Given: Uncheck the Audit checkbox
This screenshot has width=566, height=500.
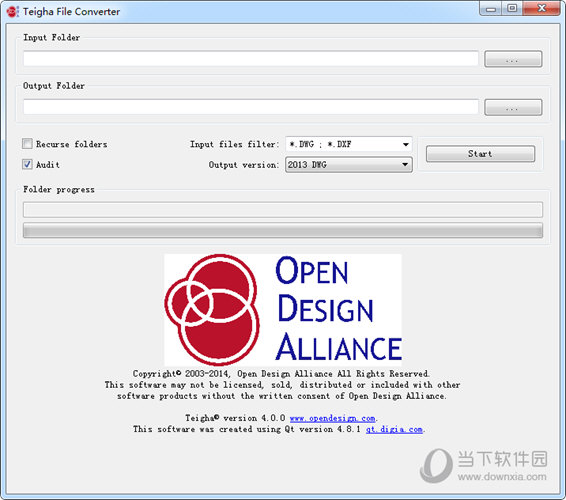Looking at the screenshot, I should [x=27, y=164].
